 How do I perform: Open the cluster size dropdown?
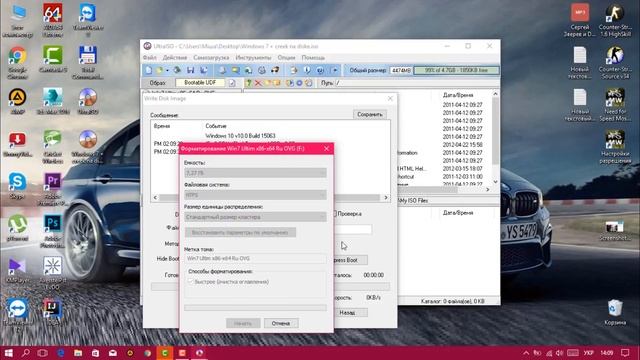pyautogui.click(x=255, y=217)
